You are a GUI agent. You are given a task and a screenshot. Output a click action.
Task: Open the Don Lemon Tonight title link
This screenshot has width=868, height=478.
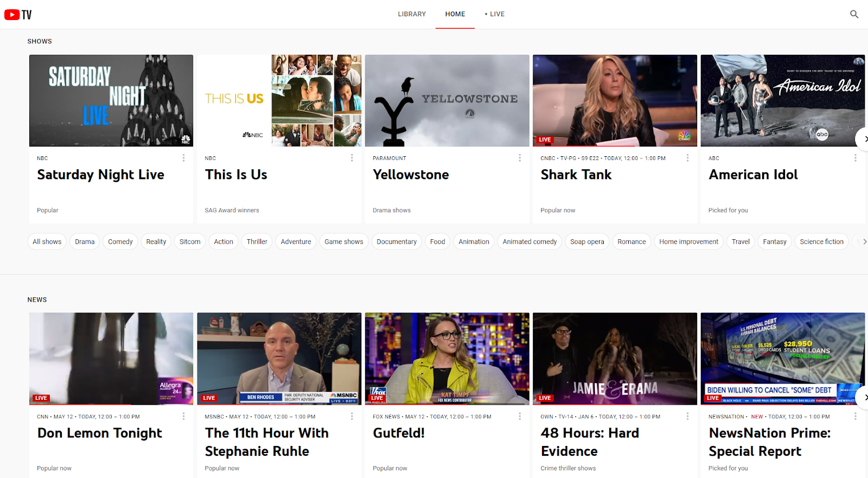pyautogui.click(x=100, y=433)
